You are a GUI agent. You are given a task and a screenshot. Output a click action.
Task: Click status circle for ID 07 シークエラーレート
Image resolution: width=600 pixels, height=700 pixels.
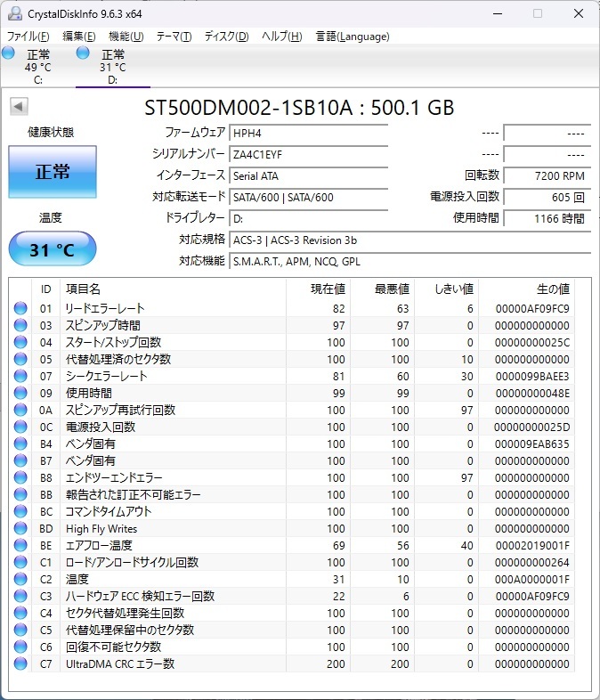click(x=20, y=376)
